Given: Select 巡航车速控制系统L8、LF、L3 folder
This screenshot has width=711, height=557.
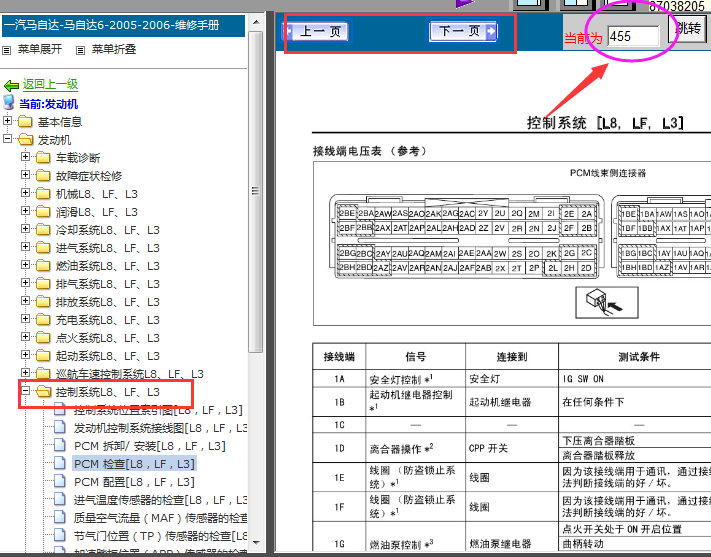Looking at the screenshot, I should tap(130, 374).
